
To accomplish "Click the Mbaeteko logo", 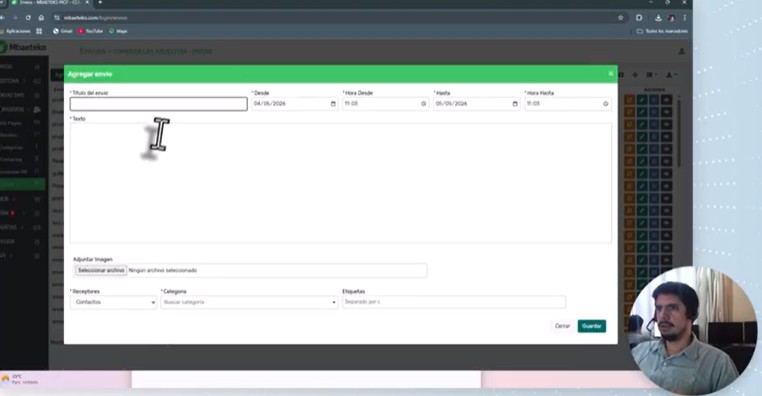I will [x=23, y=47].
